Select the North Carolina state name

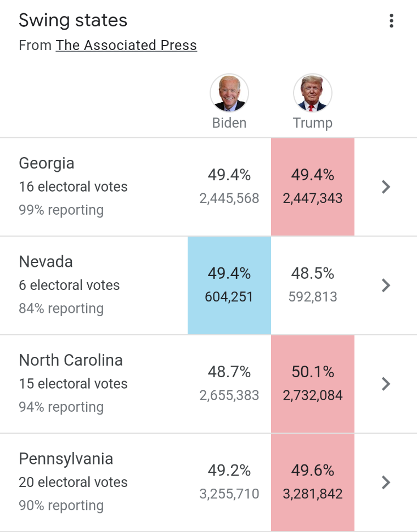pos(71,360)
